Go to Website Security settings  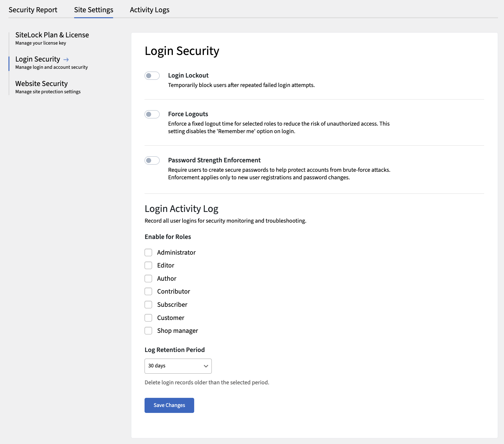[41, 84]
